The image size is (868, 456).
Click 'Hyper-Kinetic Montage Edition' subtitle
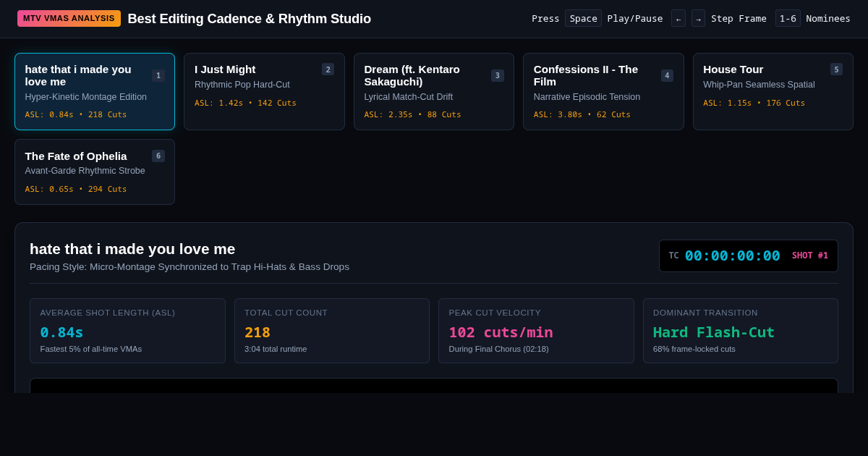[x=86, y=97]
